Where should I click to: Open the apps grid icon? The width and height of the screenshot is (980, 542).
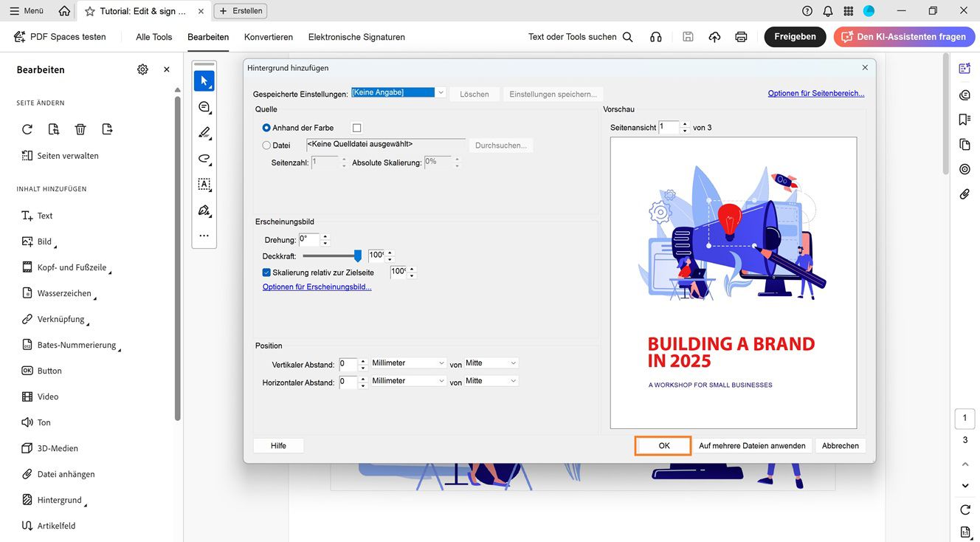(849, 11)
